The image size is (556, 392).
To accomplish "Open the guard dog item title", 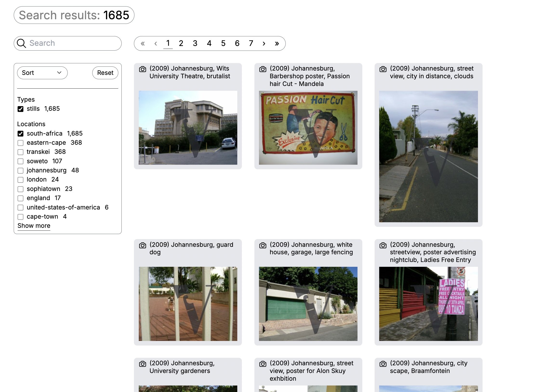I will pyautogui.click(x=191, y=248).
